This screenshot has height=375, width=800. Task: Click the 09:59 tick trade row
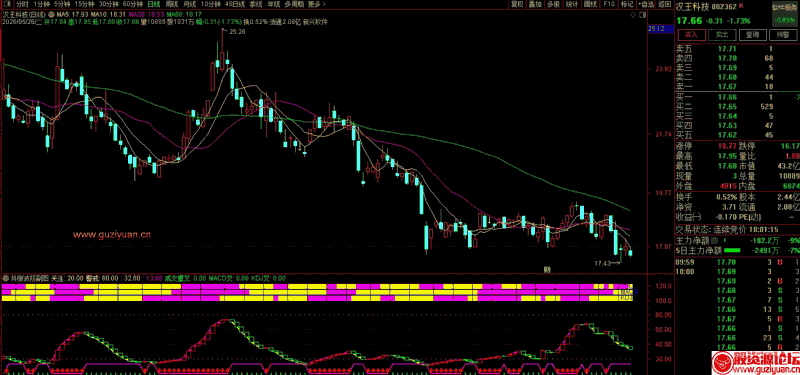click(737, 262)
